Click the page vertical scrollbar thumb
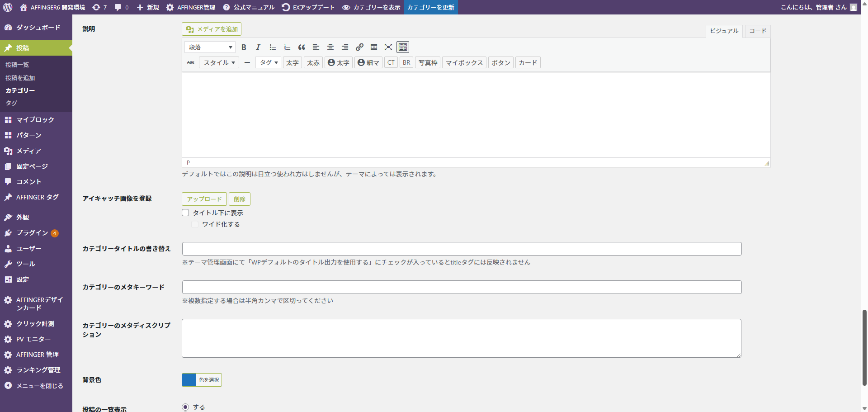The image size is (868, 412). [x=864, y=347]
